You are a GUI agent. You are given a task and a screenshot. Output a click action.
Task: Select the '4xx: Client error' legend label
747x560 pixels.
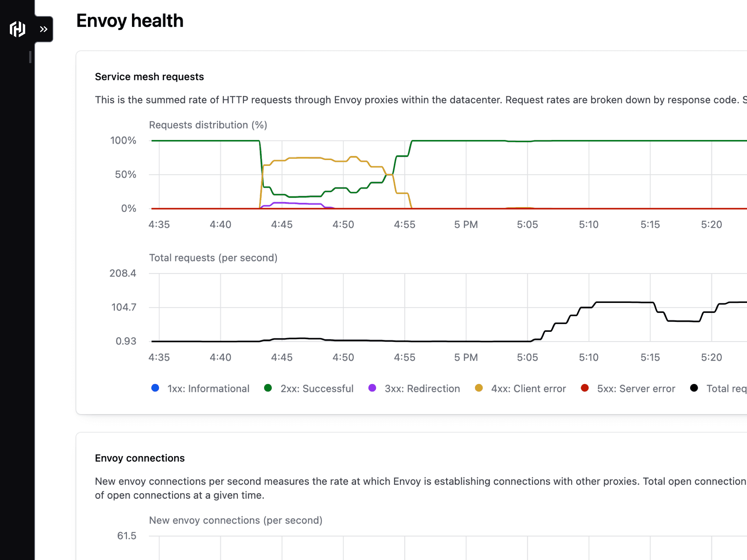(x=529, y=389)
